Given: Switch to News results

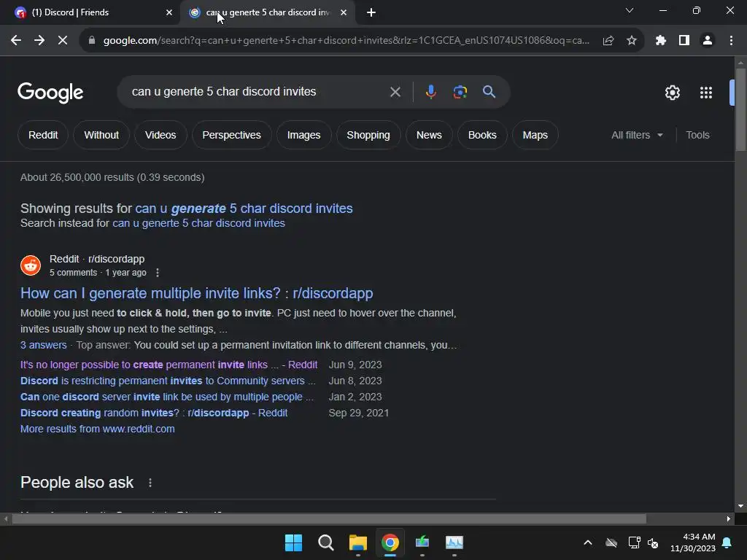Looking at the screenshot, I should click(429, 135).
